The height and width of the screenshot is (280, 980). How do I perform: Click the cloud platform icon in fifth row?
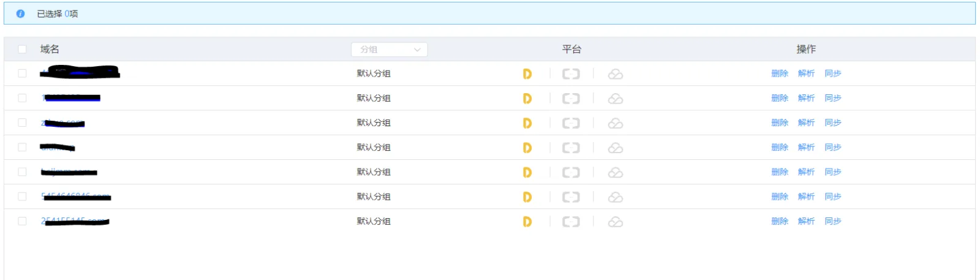pos(615,173)
